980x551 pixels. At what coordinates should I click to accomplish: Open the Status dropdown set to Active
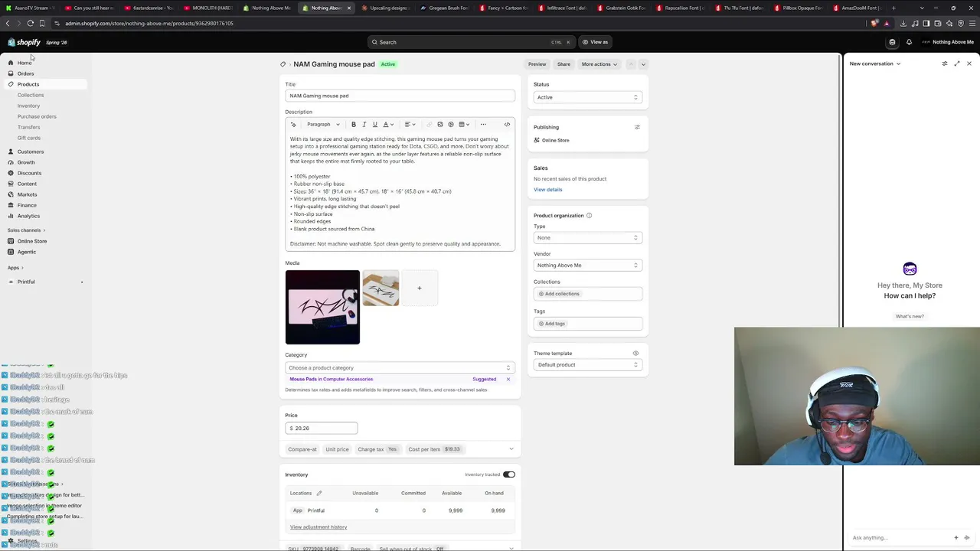[587, 97]
